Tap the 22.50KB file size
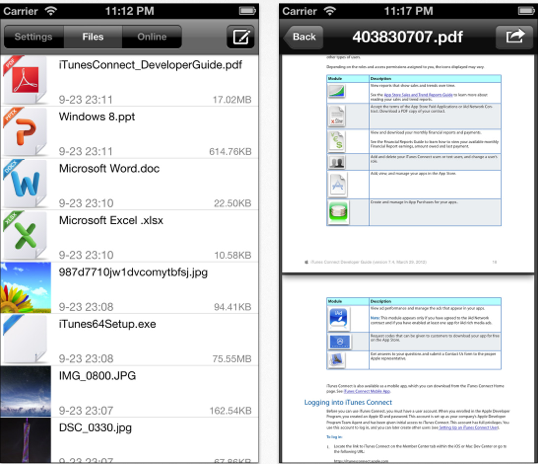 233,204
